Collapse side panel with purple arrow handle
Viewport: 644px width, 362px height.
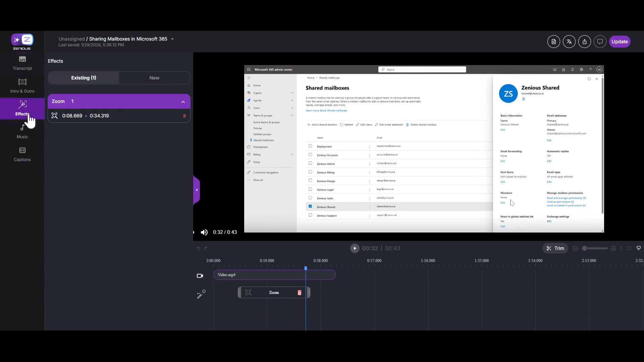[197, 190]
